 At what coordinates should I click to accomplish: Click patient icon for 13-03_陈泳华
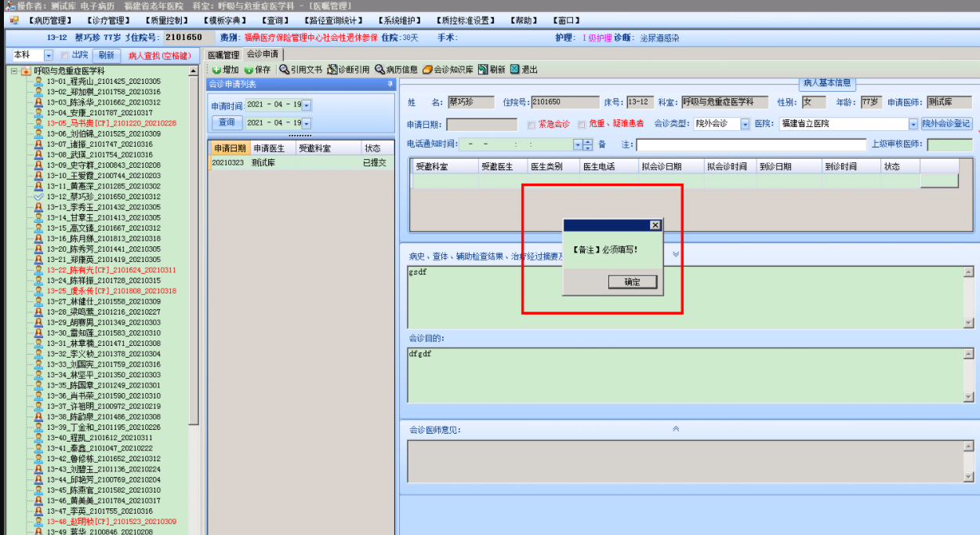click(38, 103)
